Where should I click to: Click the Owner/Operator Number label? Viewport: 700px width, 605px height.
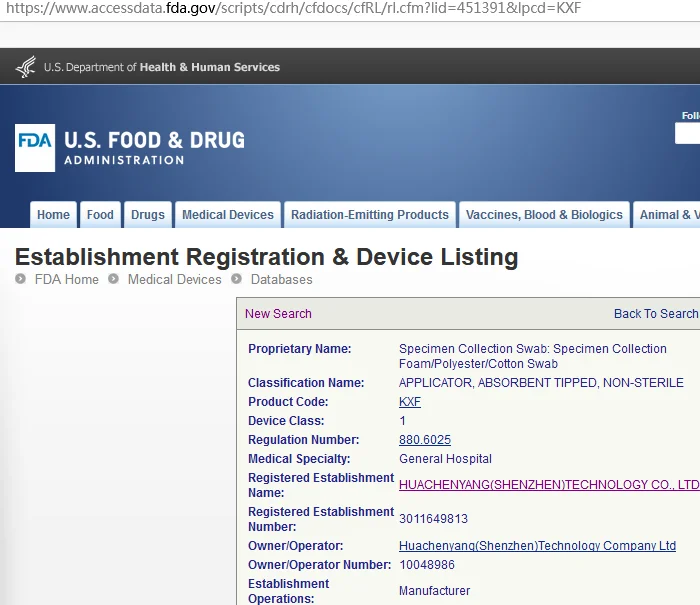point(320,565)
